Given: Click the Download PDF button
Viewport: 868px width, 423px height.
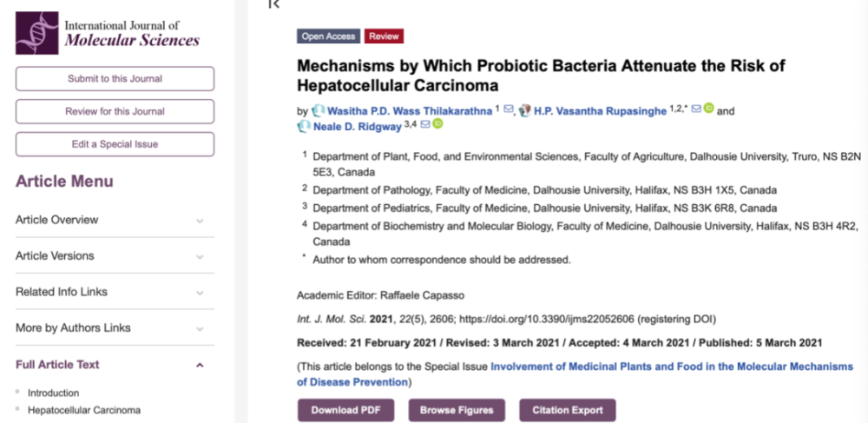Looking at the screenshot, I should tap(345, 410).
